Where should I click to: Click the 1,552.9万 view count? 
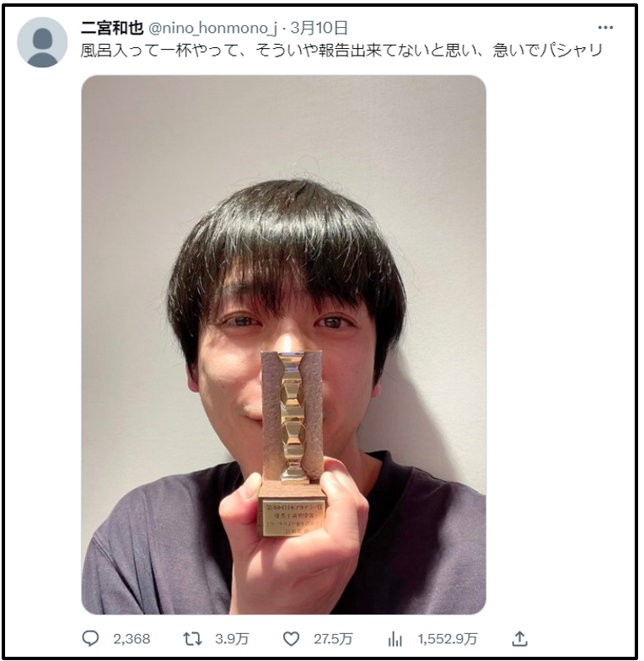(x=447, y=639)
